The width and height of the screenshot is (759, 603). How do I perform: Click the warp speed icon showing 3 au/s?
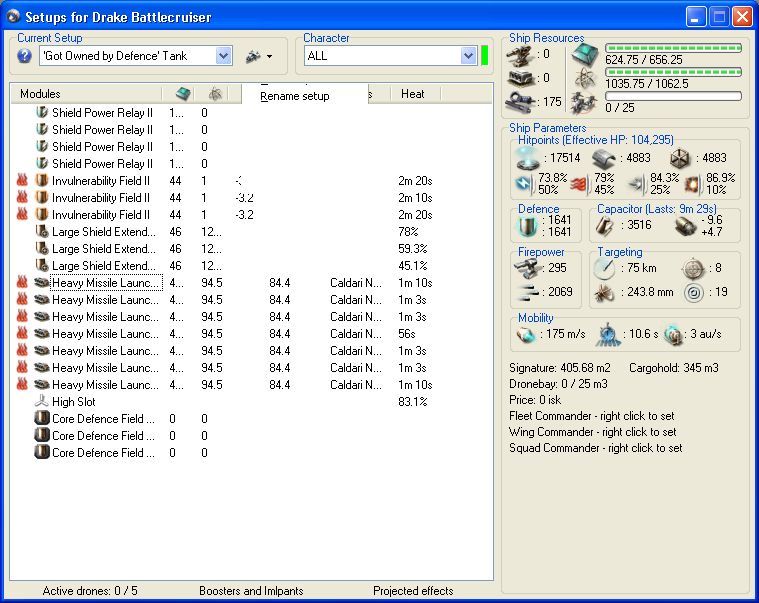point(673,335)
